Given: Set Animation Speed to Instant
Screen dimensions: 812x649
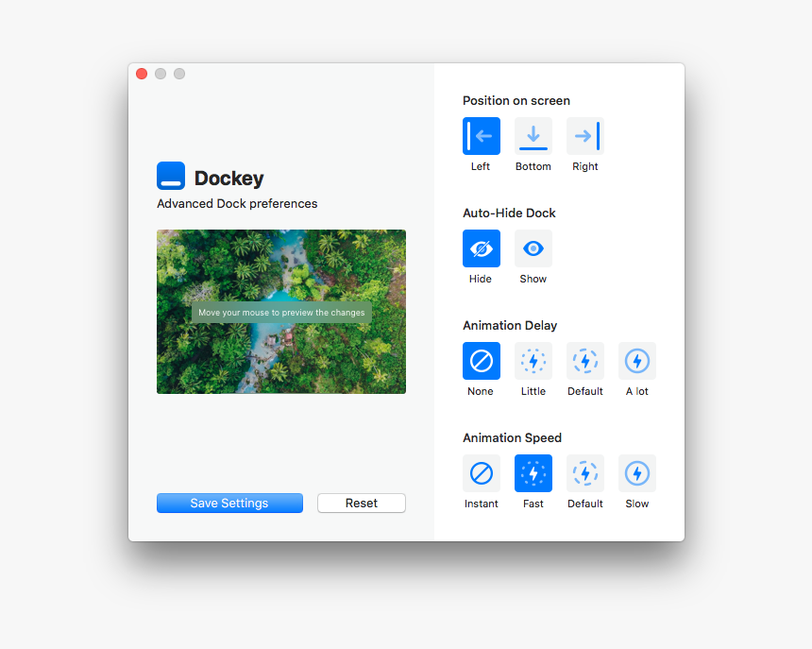Looking at the screenshot, I should (x=482, y=473).
